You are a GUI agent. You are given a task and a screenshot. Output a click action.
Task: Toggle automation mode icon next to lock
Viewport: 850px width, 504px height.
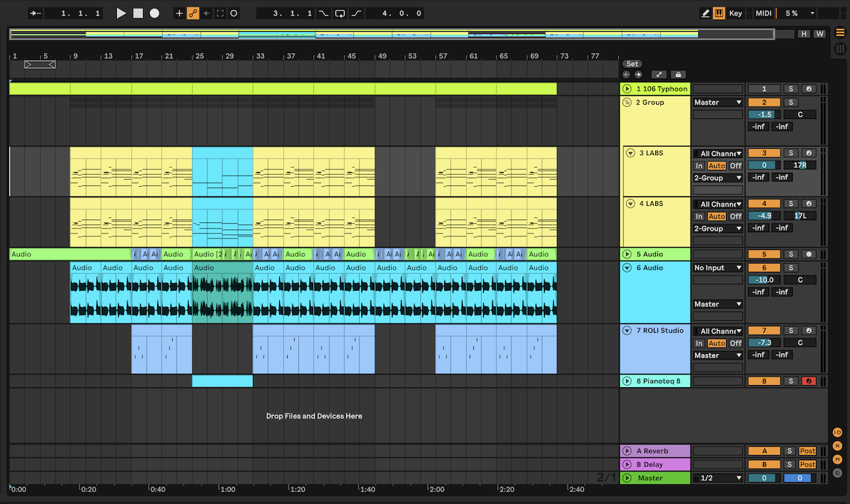pyautogui.click(x=659, y=74)
